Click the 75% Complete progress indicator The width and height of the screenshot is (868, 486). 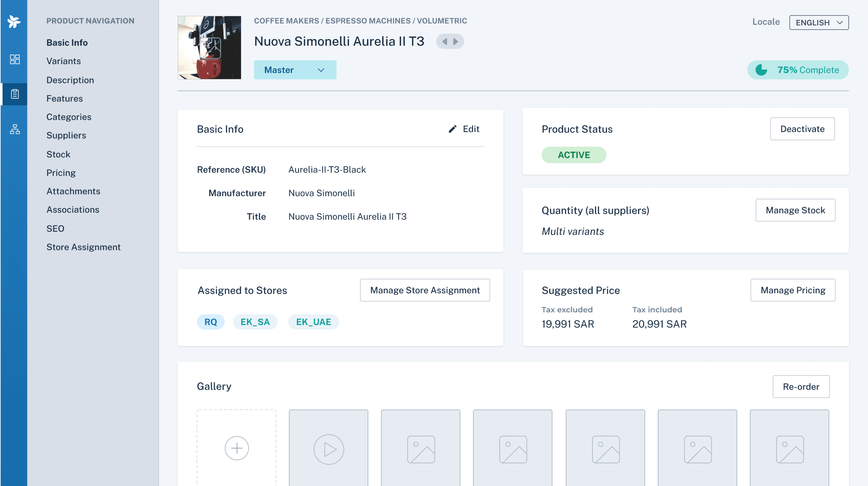click(x=798, y=70)
